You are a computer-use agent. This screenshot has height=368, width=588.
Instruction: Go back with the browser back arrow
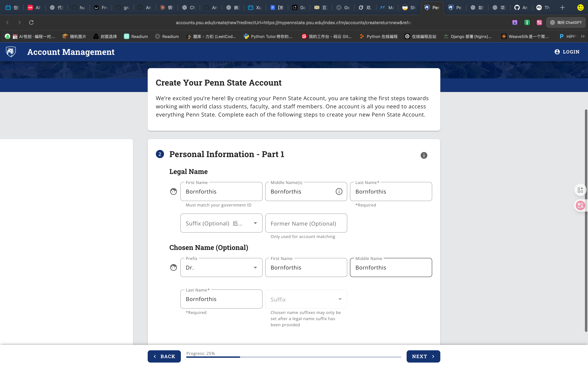7,22
